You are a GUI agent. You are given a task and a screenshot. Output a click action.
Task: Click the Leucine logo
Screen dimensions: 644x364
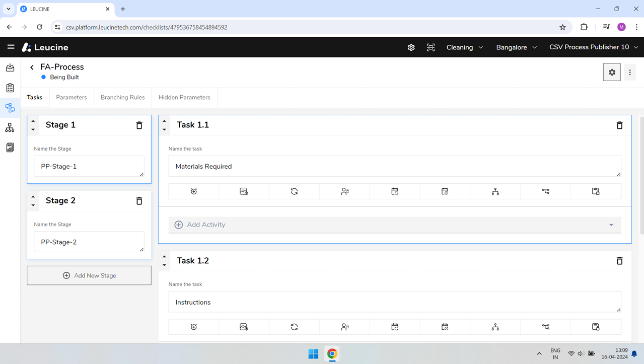tap(45, 47)
